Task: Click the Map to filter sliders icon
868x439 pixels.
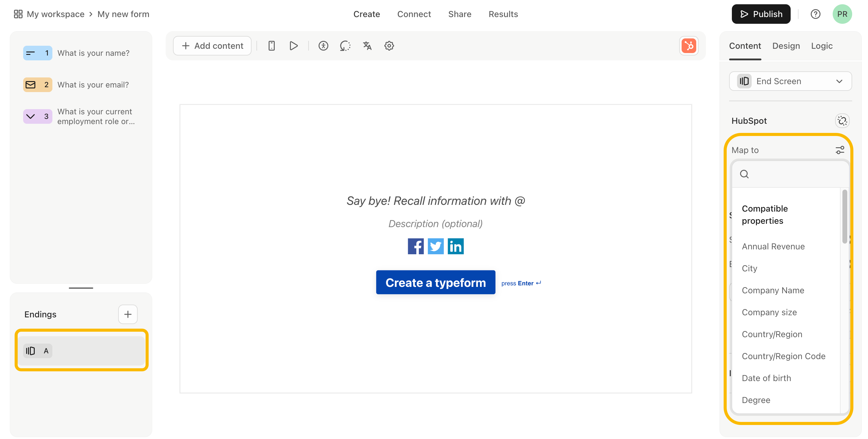Action: click(x=840, y=150)
